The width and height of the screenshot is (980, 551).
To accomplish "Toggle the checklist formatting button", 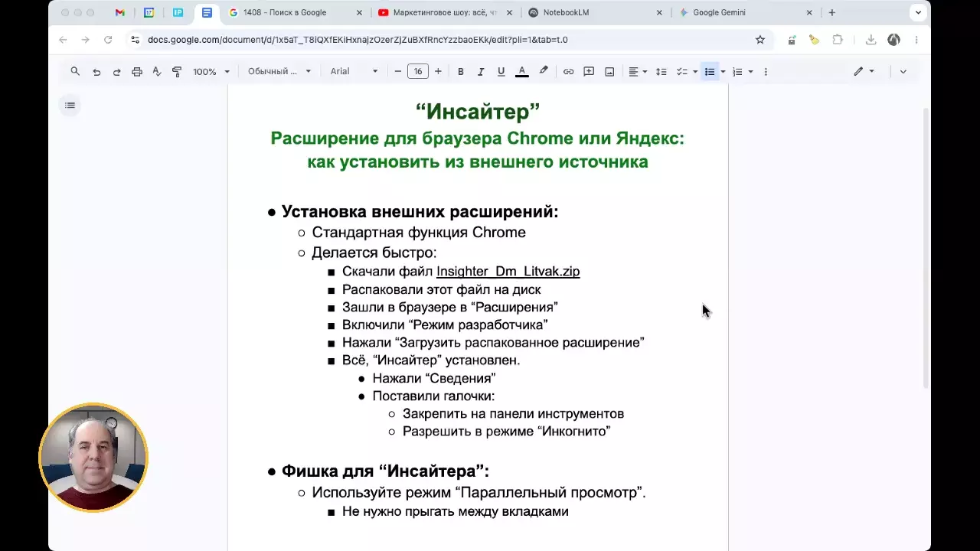I will click(x=681, y=72).
